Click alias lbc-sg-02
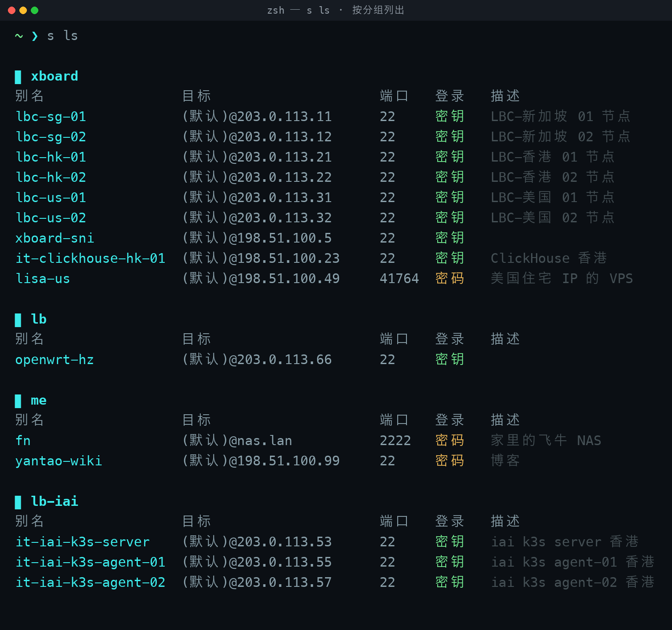The height and width of the screenshot is (630, 672). tap(51, 137)
